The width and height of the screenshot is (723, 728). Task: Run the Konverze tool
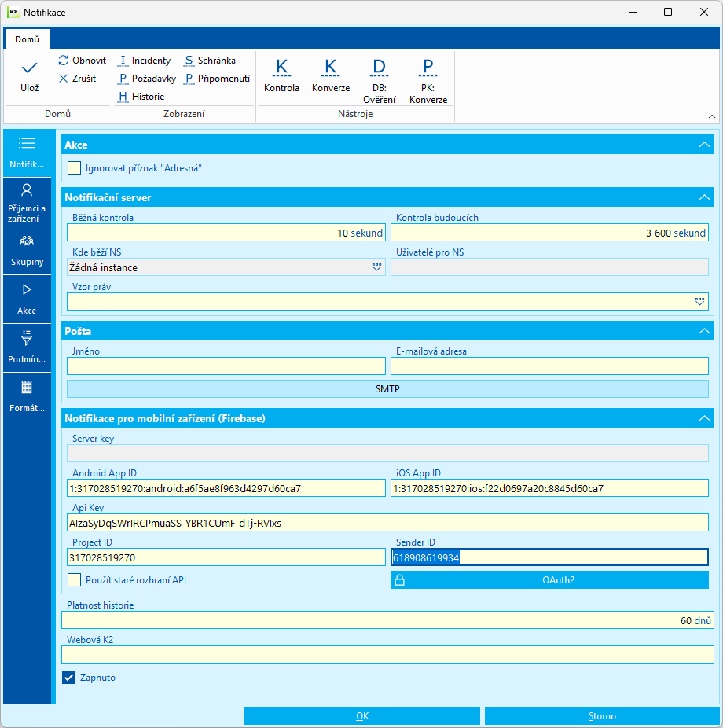tap(330, 74)
